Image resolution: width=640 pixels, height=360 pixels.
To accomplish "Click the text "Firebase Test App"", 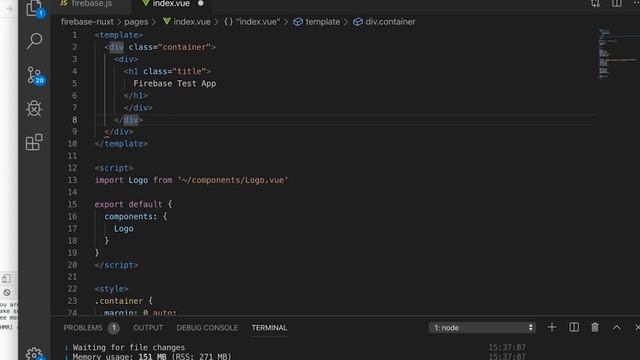I will [x=174, y=83].
